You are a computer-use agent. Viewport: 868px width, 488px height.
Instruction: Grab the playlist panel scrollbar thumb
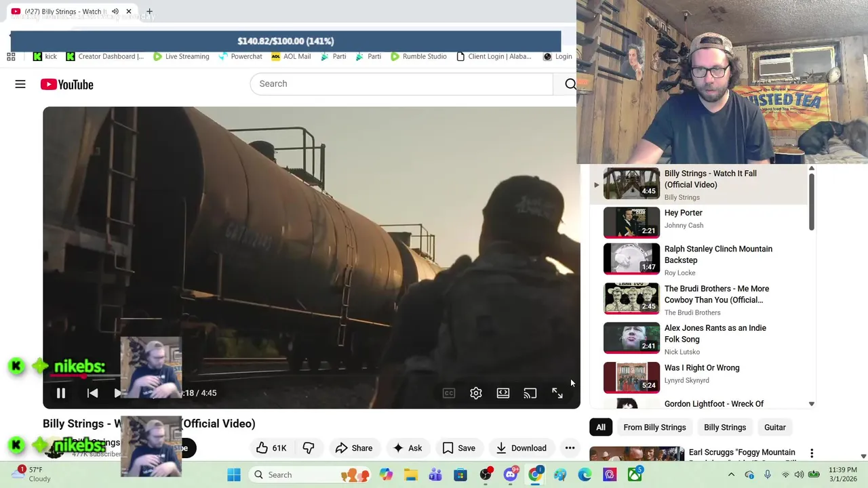[x=812, y=201]
